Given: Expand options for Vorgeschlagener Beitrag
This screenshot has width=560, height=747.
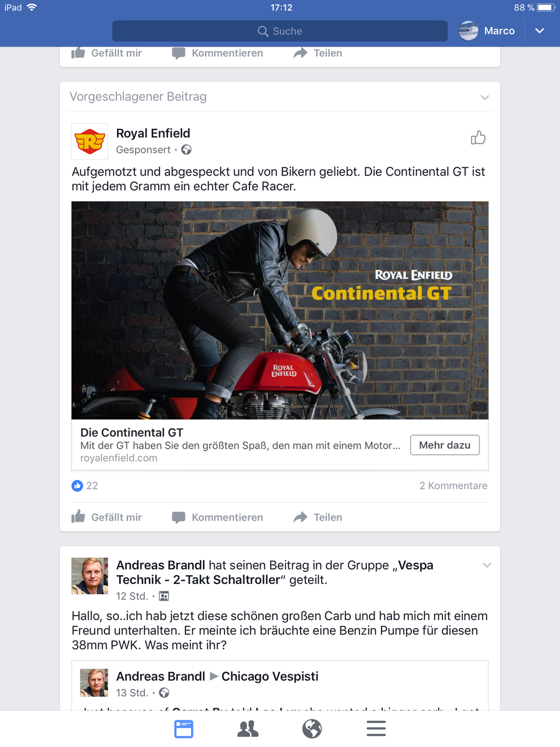Looking at the screenshot, I should [485, 97].
